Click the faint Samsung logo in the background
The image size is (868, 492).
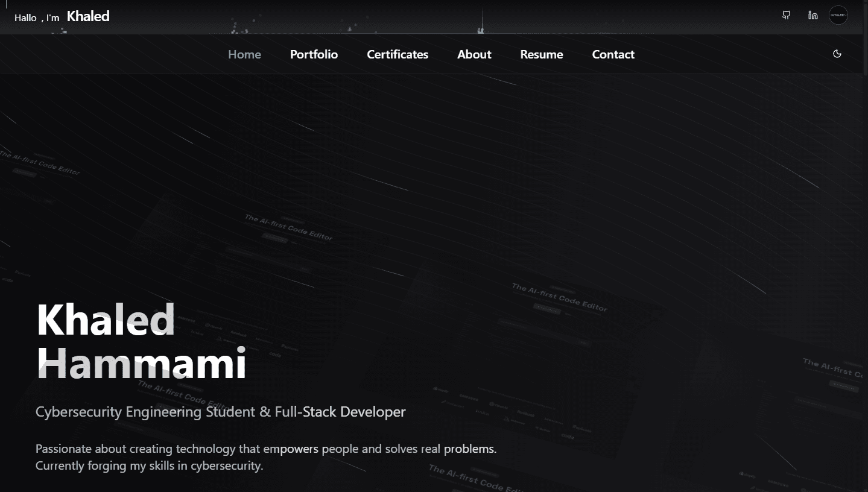469,398
